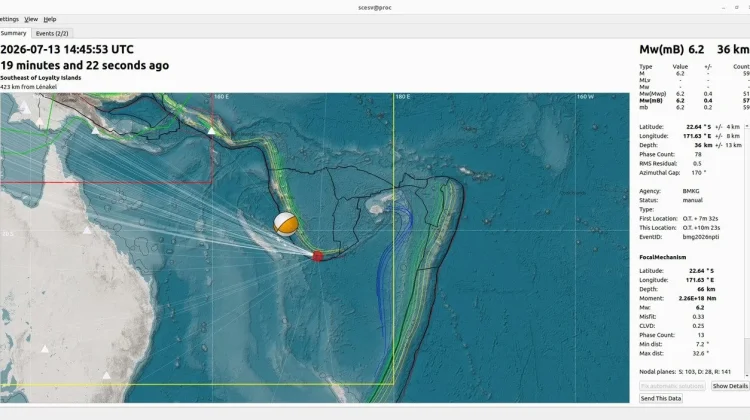Click the station triangle beside the 20 S label

click(87, 231)
